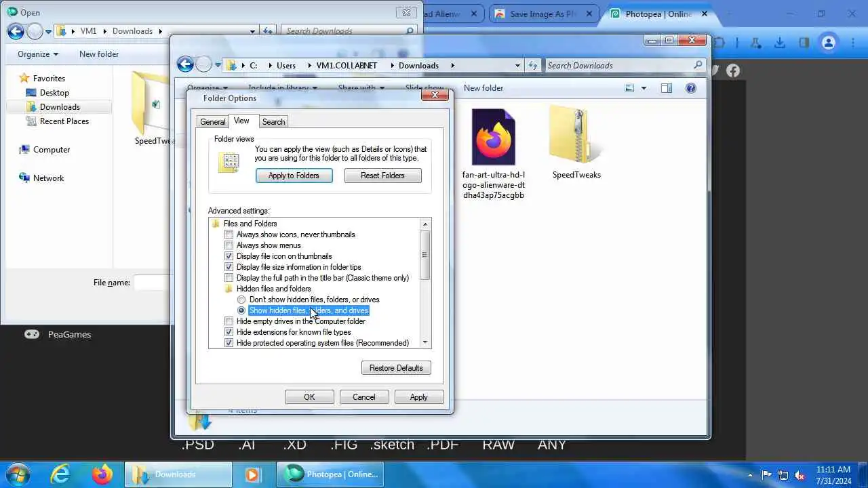
Task: Select the fan-art Firefox image file
Action: click(x=494, y=155)
